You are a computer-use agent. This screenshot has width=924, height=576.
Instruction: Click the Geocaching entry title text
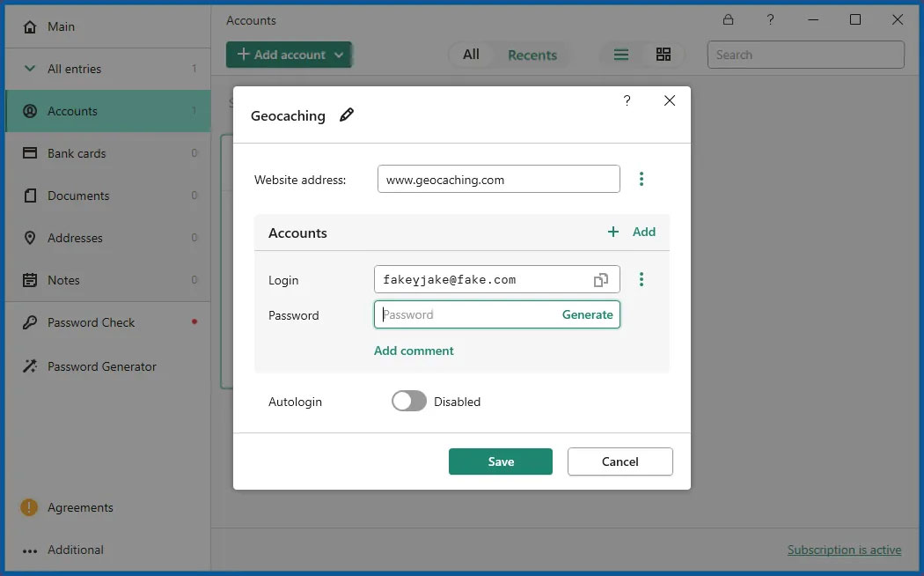(x=288, y=115)
